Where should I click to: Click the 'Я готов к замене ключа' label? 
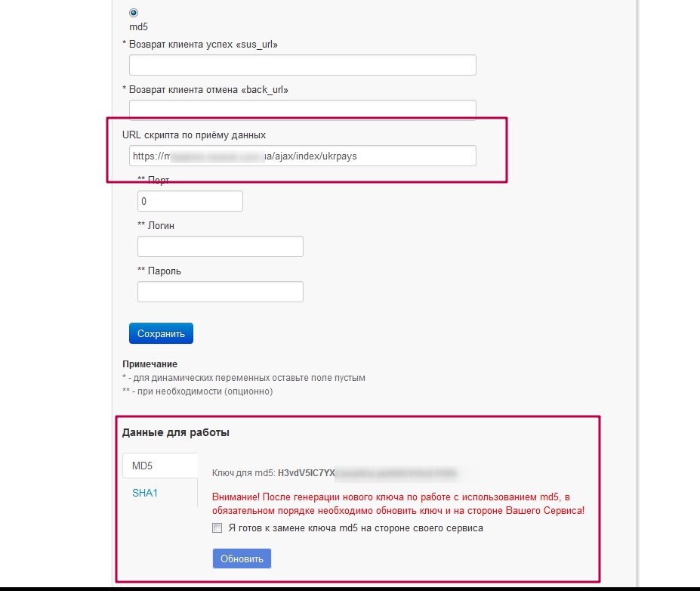pyautogui.click(x=355, y=528)
